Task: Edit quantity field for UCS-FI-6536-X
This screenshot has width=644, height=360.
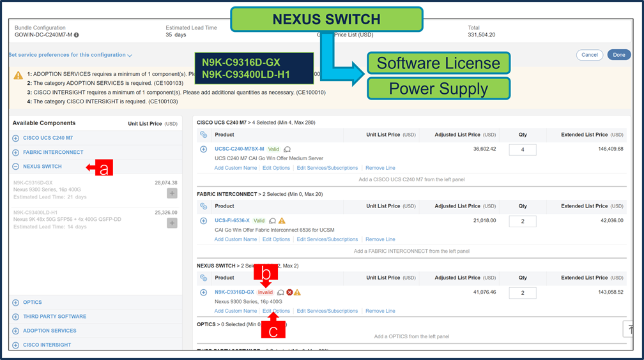Action: click(523, 221)
